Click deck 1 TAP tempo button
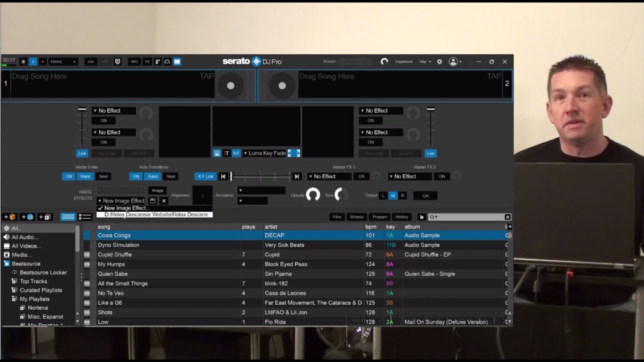This screenshot has width=644, height=362. 207,76
